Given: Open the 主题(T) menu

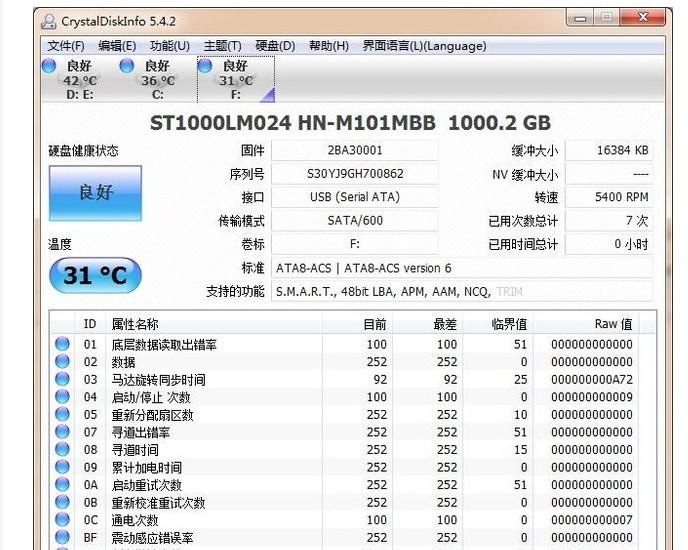Looking at the screenshot, I should 222,46.
